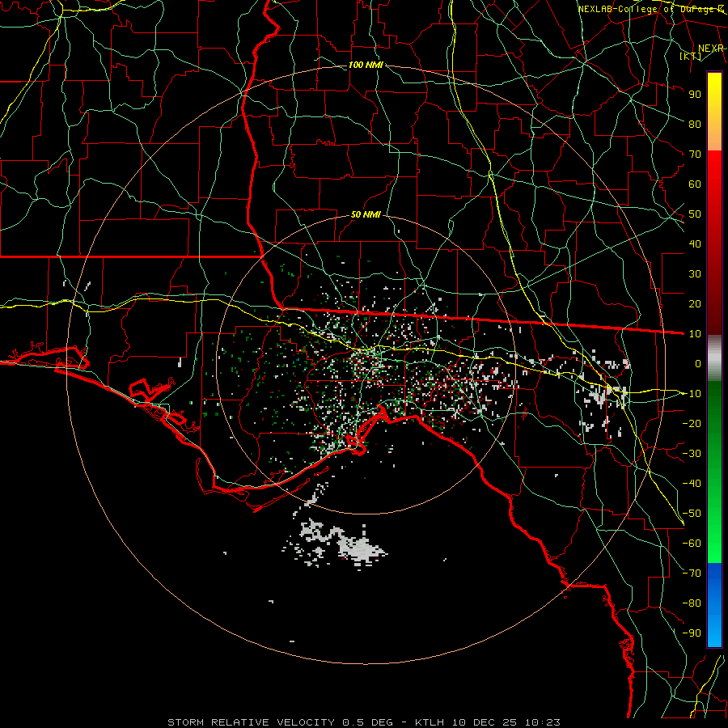The image size is (728, 728).
Task: Click the 0 value on the velocity scale
Action: [x=698, y=363]
